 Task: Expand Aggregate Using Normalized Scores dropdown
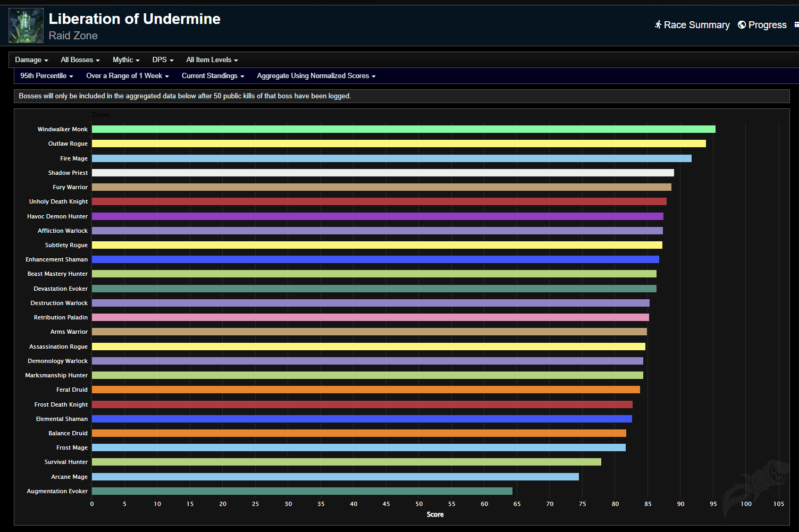(x=316, y=76)
